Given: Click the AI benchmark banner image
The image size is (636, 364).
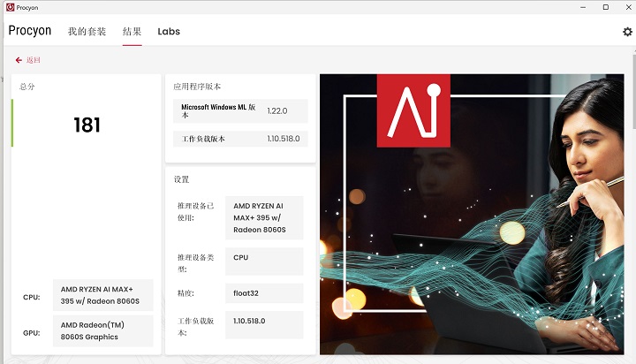Looking at the screenshot, I should click(x=472, y=215).
